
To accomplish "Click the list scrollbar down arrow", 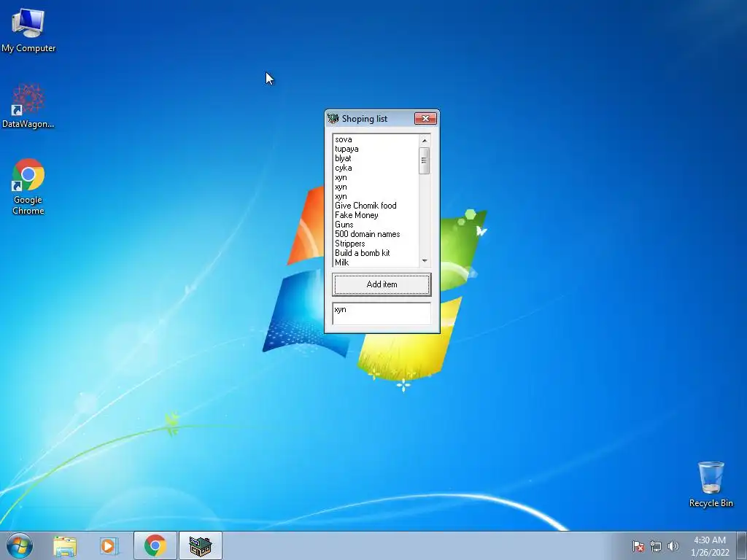I will (x=425, y=261).
